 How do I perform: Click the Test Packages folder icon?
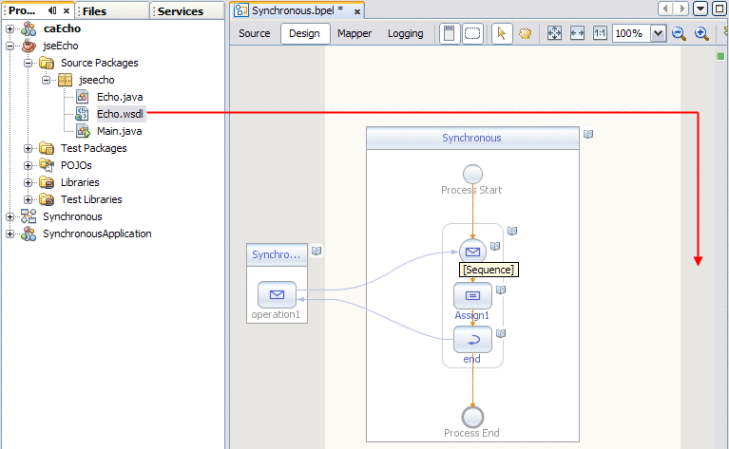pos(46,148)
